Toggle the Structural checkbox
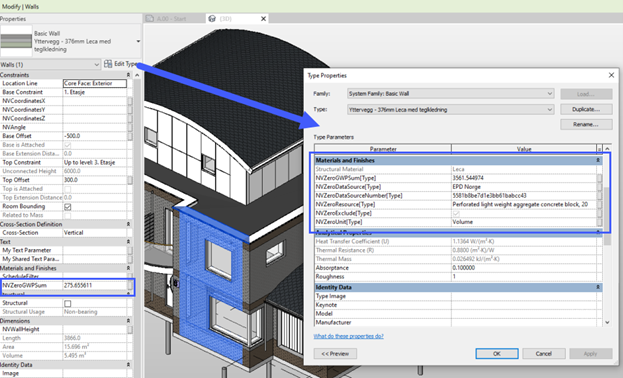 pyautogui.click(x=68, y=303)
